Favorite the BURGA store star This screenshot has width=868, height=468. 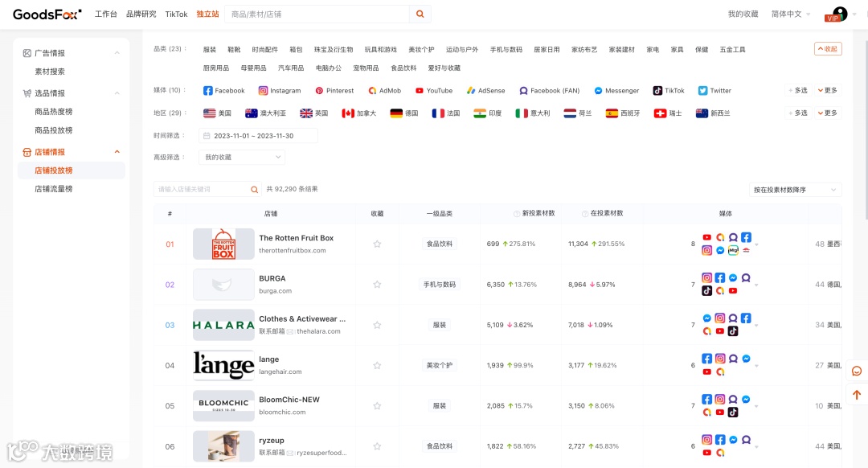click(377, 285)
